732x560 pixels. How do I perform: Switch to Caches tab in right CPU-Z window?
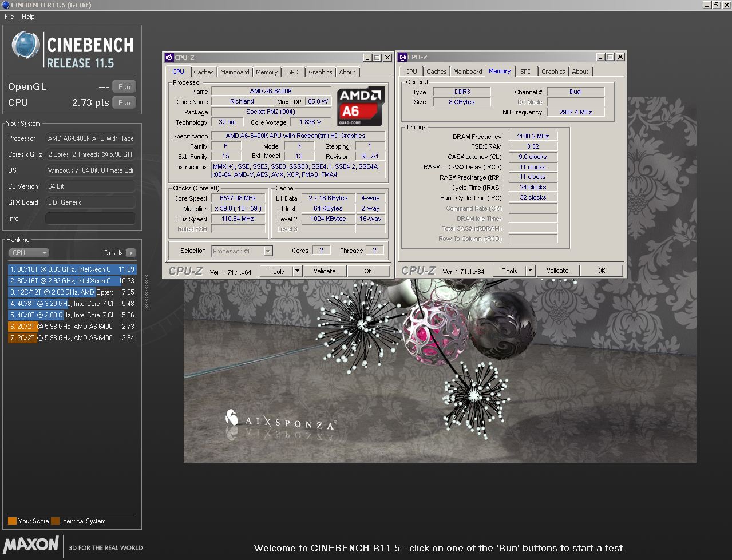tap(436, 72)
